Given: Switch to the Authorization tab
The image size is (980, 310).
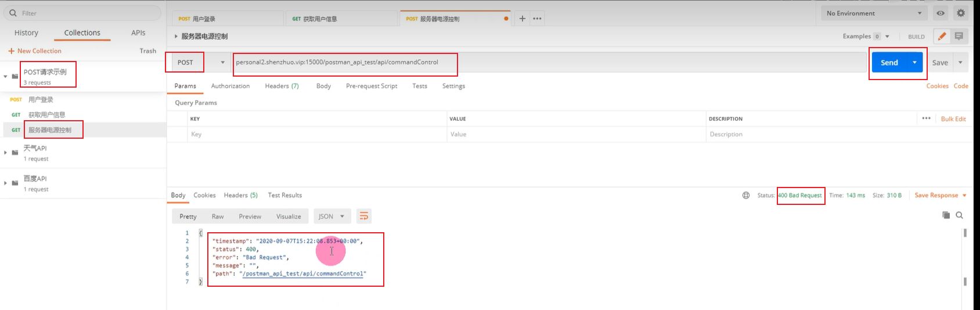Looking at the screenshot, I should coord(230,86).
